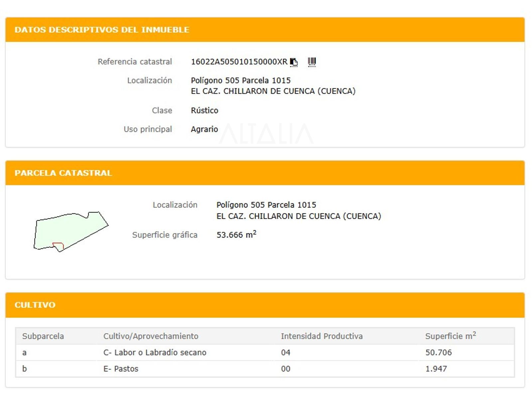Click the 1.947 surface value
The image size is (532, 394).
click(436, 369)
